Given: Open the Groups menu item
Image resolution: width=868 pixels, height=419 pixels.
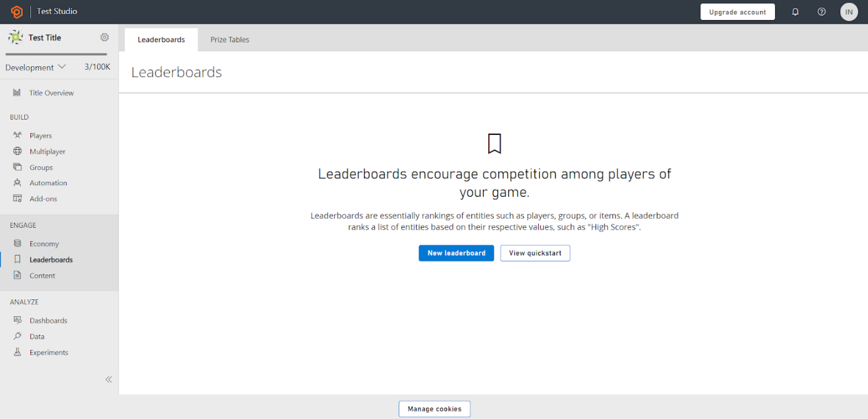Looking at the screenshot, I should [x=41, y=167].
